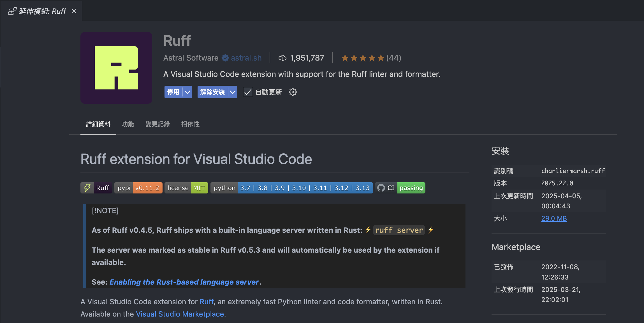Viewport: 644px width, 323px height.
Task: Open the 變更記錄 tab
Action: [x=157, y=124]
